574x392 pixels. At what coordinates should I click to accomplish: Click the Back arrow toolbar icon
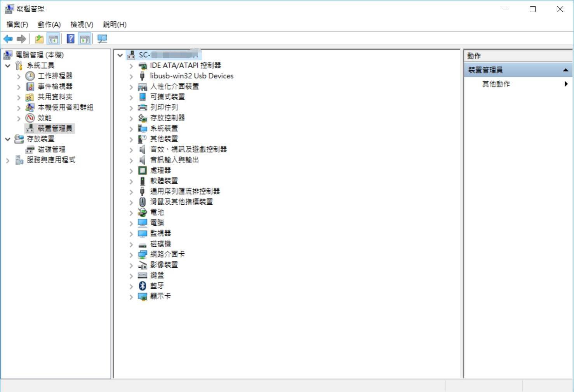(x=8, y=39)
